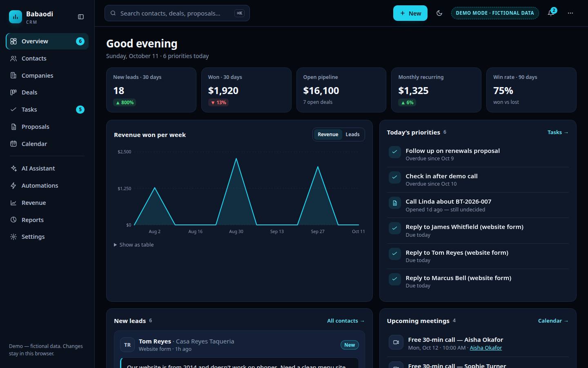Click the Open pipeline $16,100 card

[341, 90]
